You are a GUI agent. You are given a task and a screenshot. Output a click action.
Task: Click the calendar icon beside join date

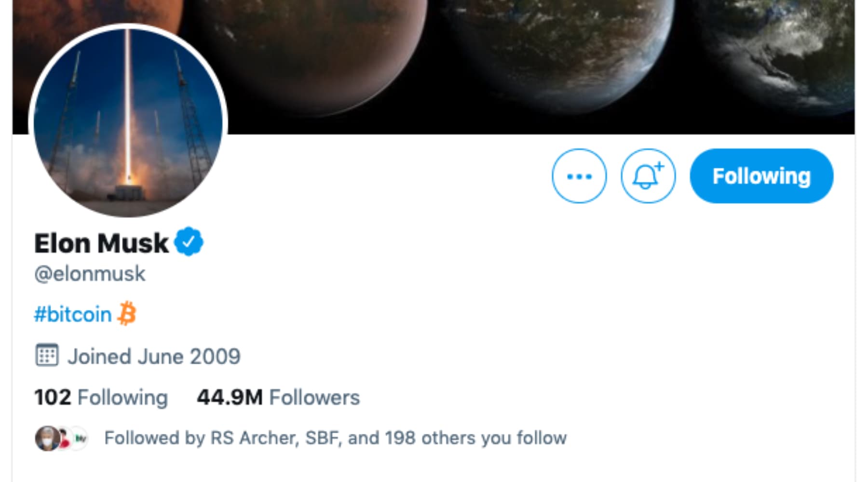click(47, 356)
